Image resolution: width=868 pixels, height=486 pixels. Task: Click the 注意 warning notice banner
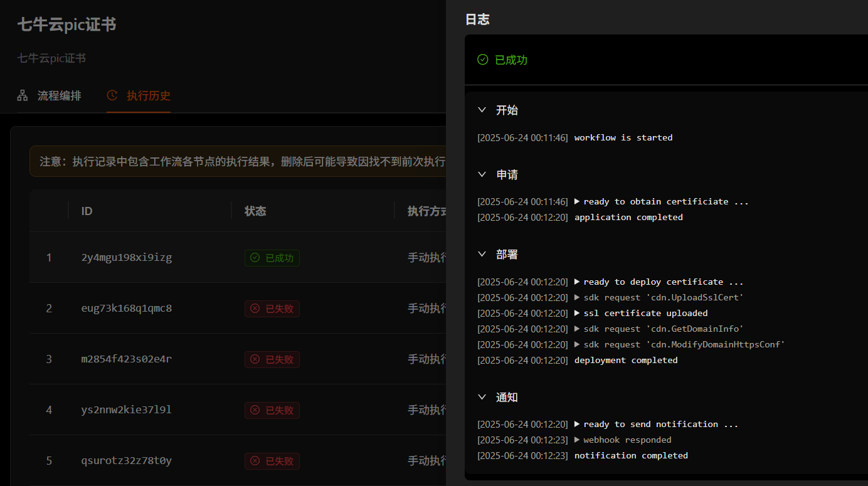238,162
